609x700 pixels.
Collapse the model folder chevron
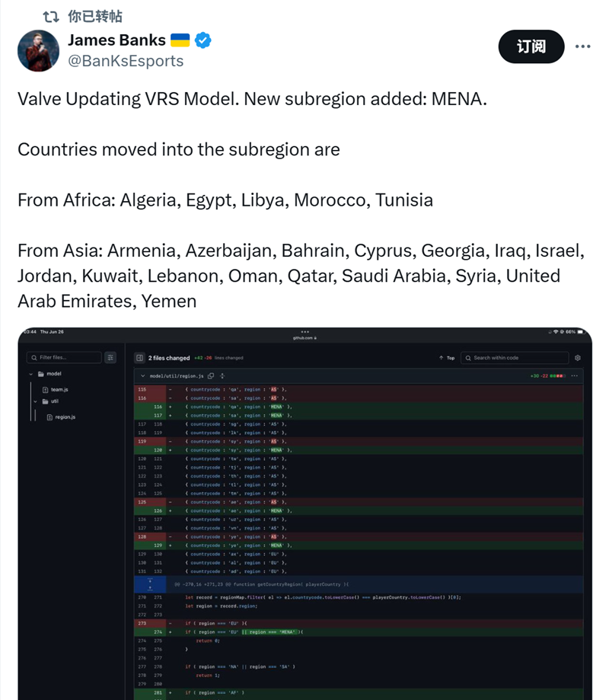[x=30, y=374]
